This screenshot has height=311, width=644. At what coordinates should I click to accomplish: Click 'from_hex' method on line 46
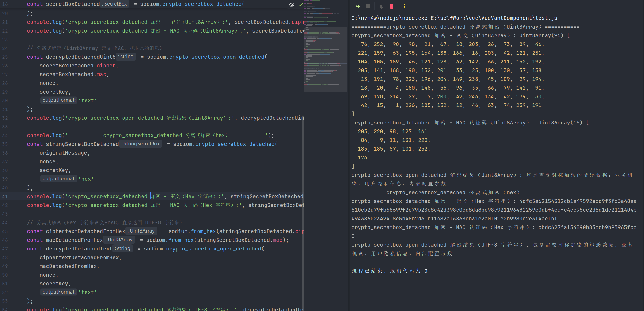[181, 240]
